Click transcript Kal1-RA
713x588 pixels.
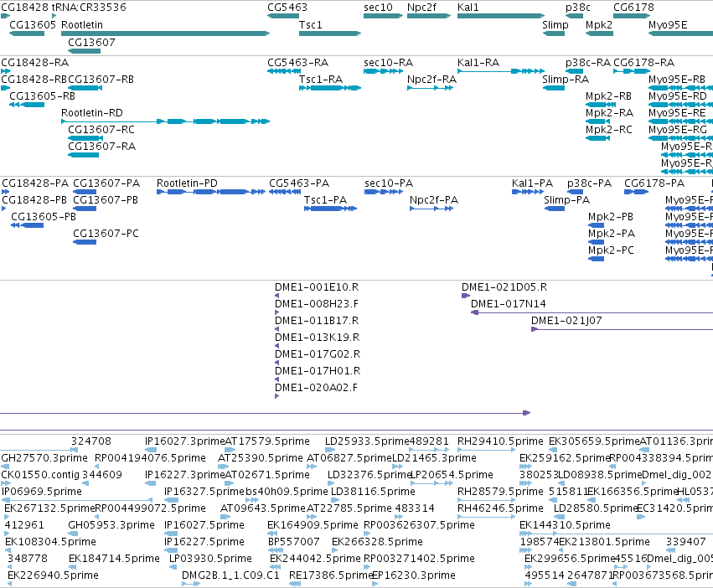pyautogui.click(x=501, y=71)
